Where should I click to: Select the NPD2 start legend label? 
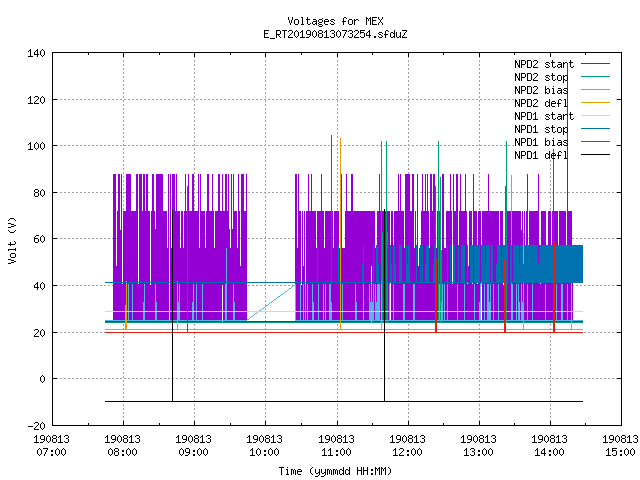544,64
